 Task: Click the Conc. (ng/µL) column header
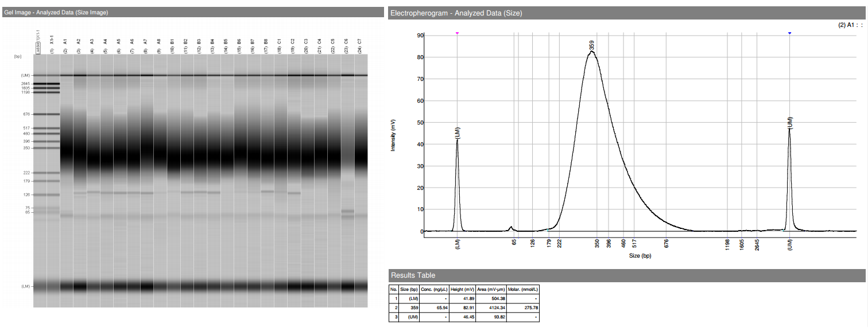tap(435, 290)
